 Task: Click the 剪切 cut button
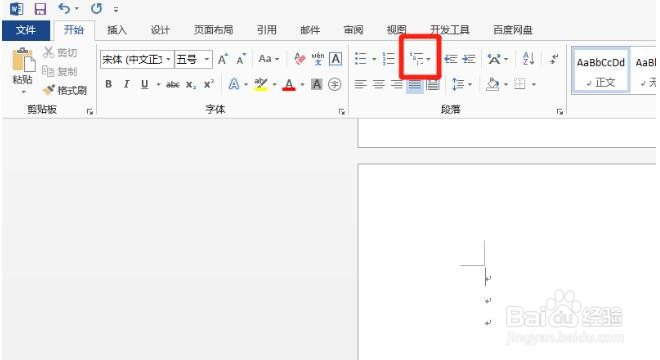tap(60, 53)
